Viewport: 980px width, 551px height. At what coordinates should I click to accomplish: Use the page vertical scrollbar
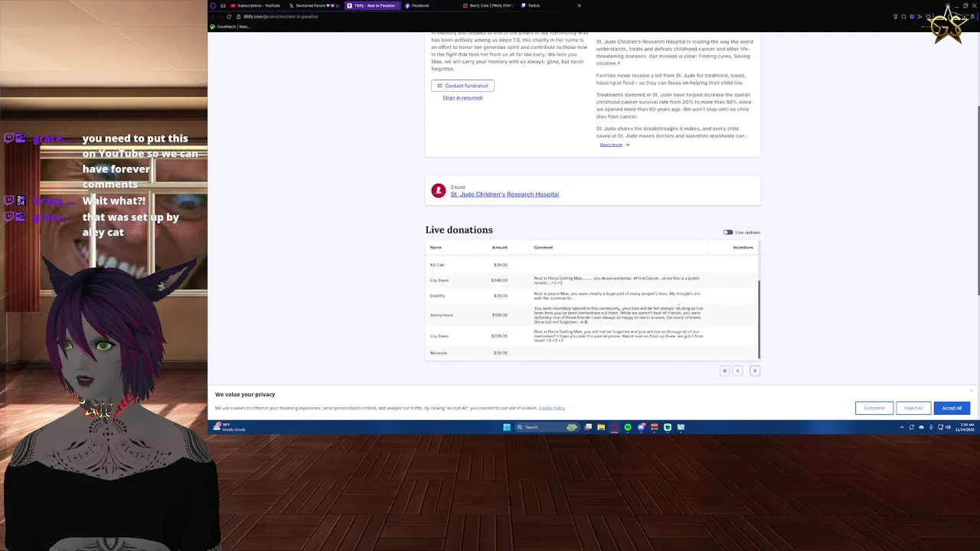978,199
